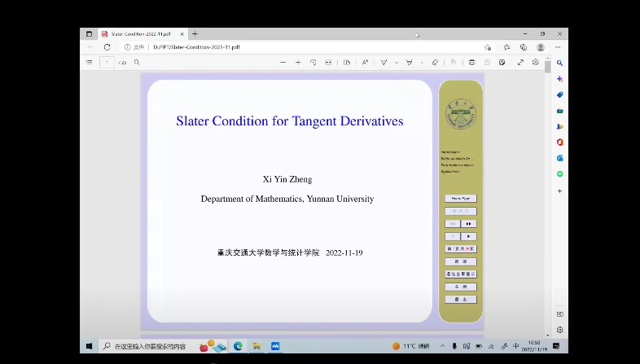Open PDF settings gear icon
The width and height of the screenshot is (640, 364).
pos(536,62)
